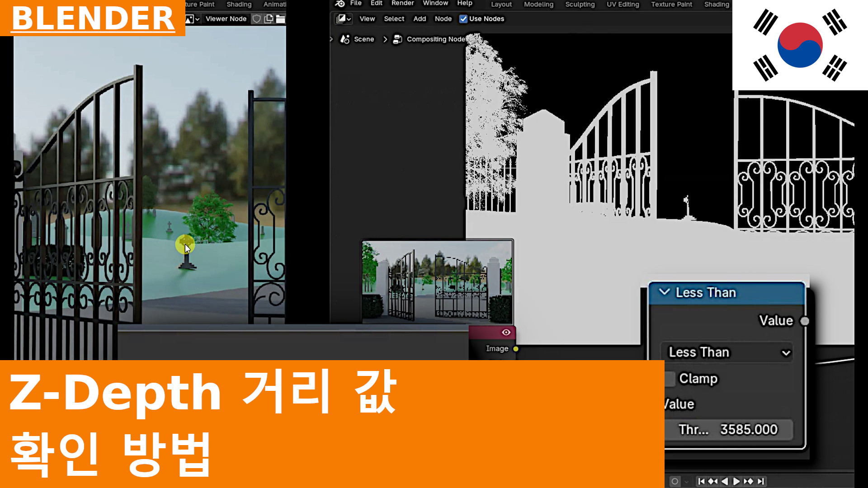Open the compositor Select menu
This screenshot has height=488, width=868.
click(x=394, y=19)
